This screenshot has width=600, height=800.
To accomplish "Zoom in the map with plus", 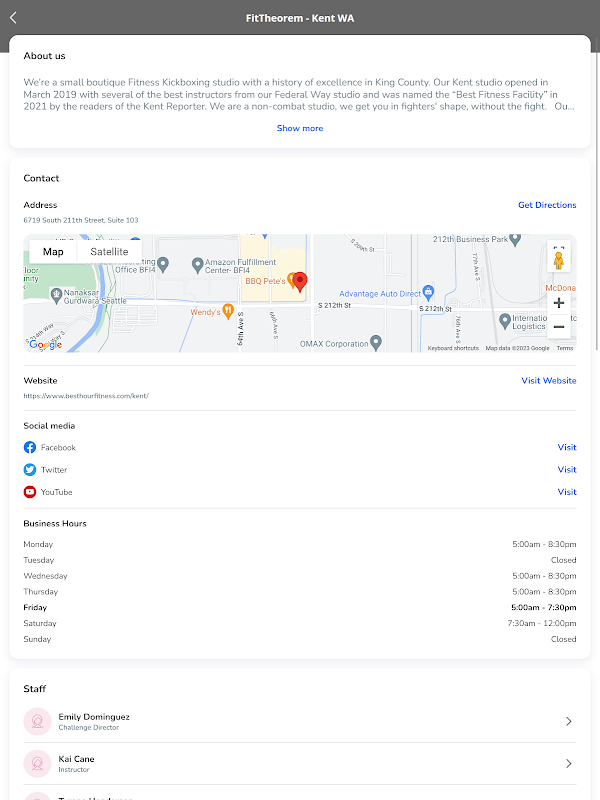I will (559, 303).
